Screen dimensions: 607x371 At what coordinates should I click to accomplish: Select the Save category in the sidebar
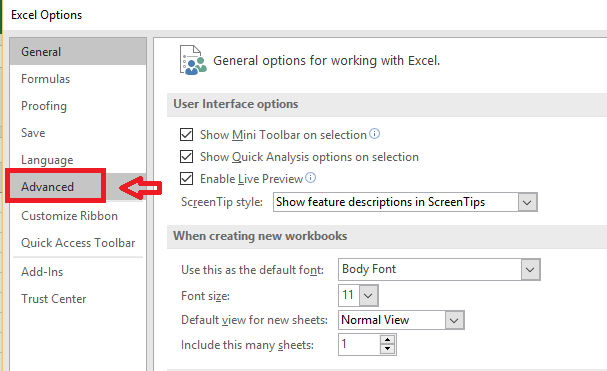pyautogui.click(x=78, y=133)
